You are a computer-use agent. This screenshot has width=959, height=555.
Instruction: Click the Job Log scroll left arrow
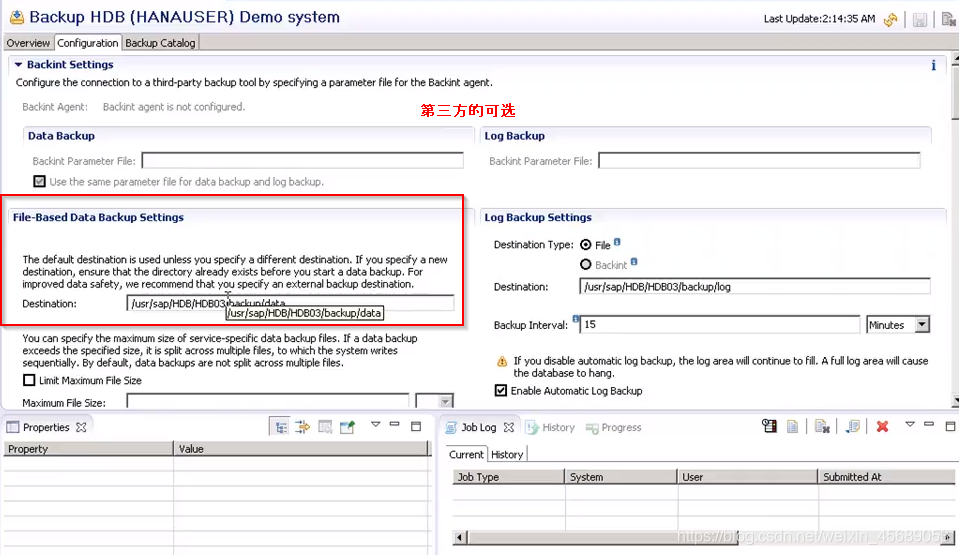tap(459, 537)
